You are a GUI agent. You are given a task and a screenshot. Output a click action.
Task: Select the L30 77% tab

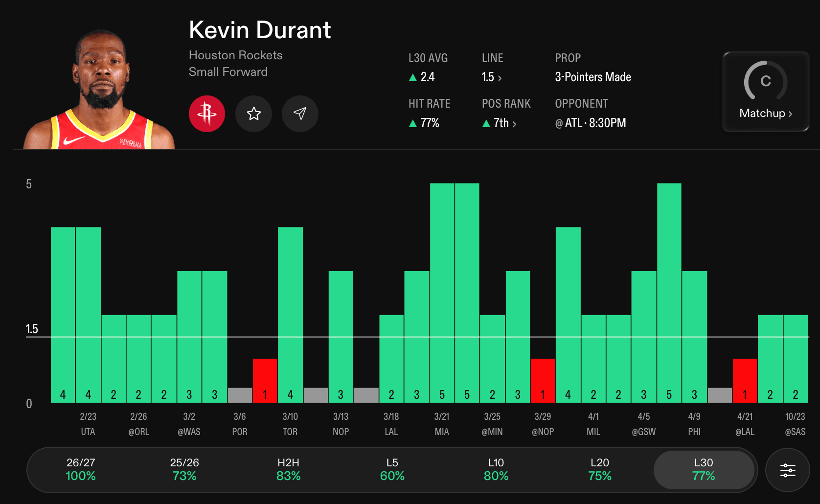[704, 470]
